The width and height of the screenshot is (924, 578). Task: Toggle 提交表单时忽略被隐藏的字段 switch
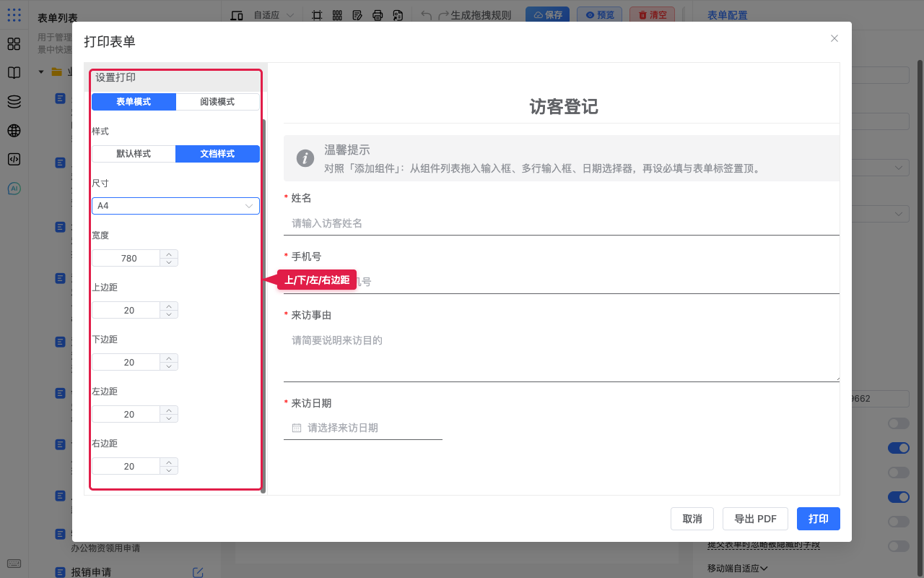coord(899,546)
